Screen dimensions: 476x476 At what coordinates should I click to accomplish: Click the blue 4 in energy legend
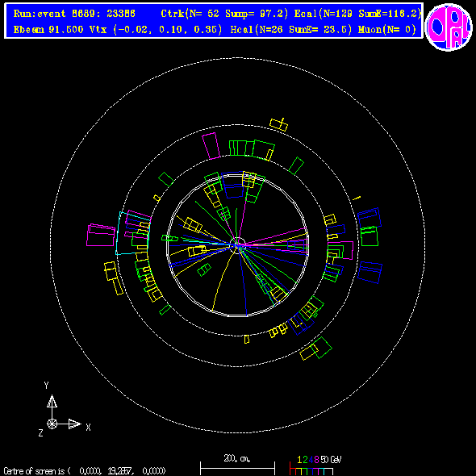click(x=311, y=460)
